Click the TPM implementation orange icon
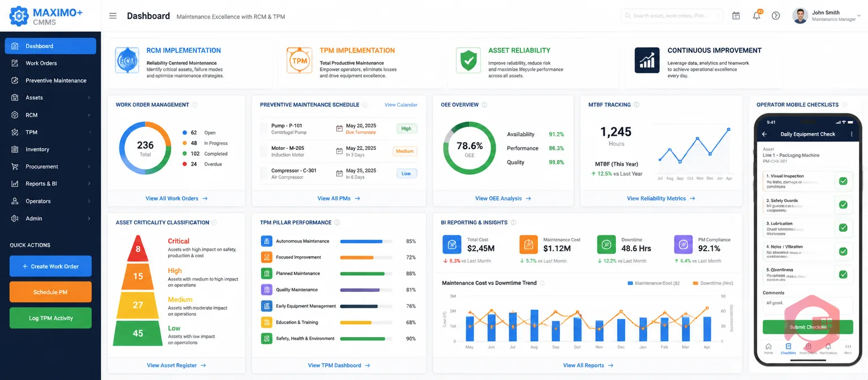This screenshot has width=868, height=380. (x=299, y=60)
